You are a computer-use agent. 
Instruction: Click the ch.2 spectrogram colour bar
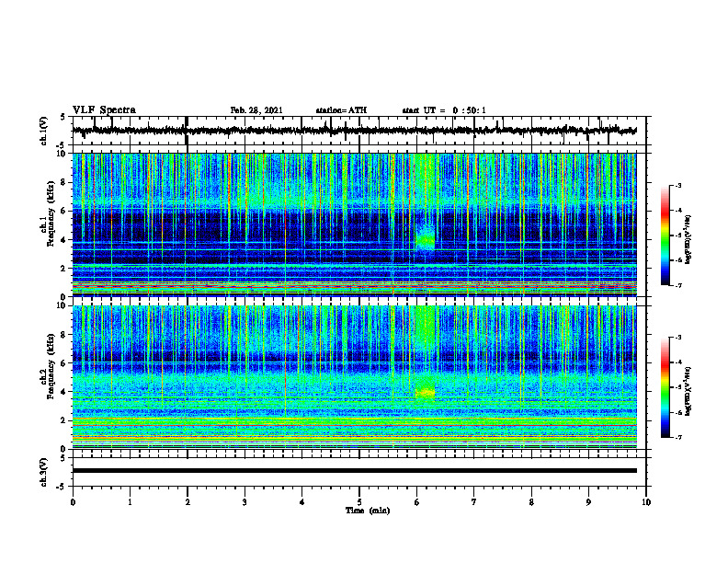tap(665, 387)
